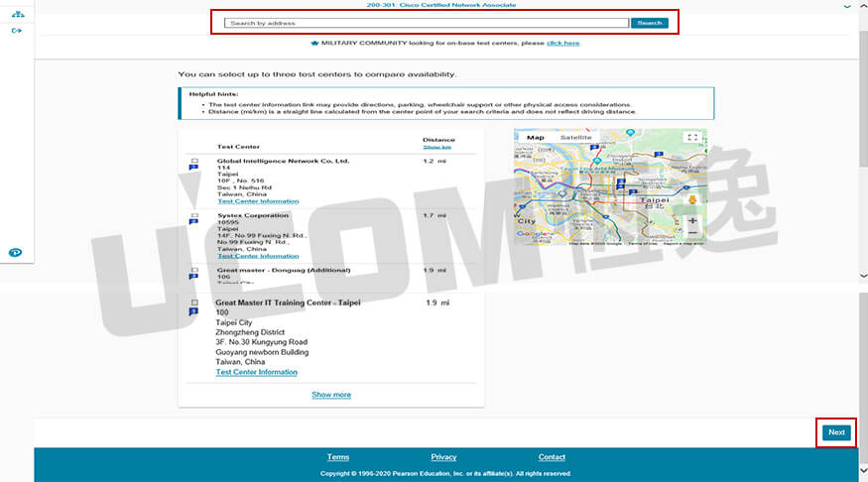Open the Terms footer link

(x=337, y=457)
